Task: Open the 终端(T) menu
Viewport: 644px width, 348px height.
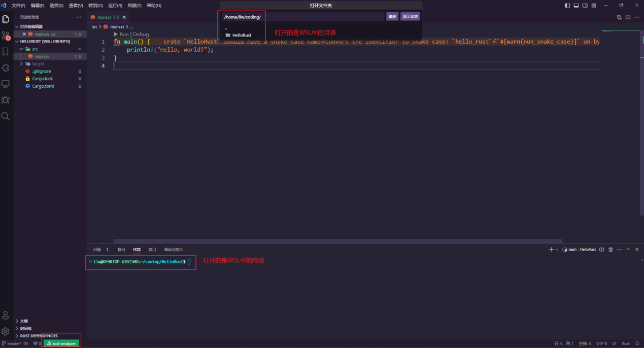Action: pos(134,6)
